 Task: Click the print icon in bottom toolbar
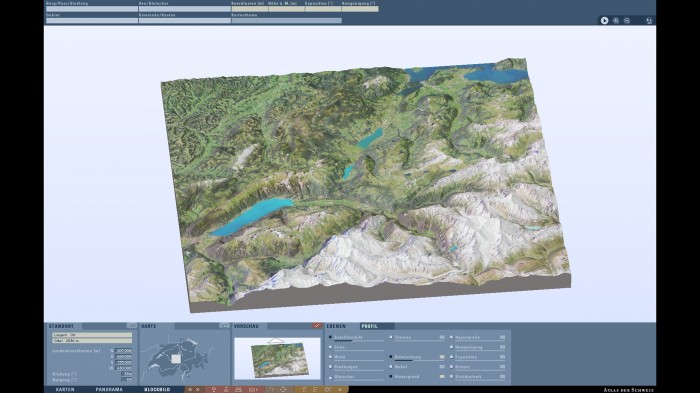[x=238, y=389]
